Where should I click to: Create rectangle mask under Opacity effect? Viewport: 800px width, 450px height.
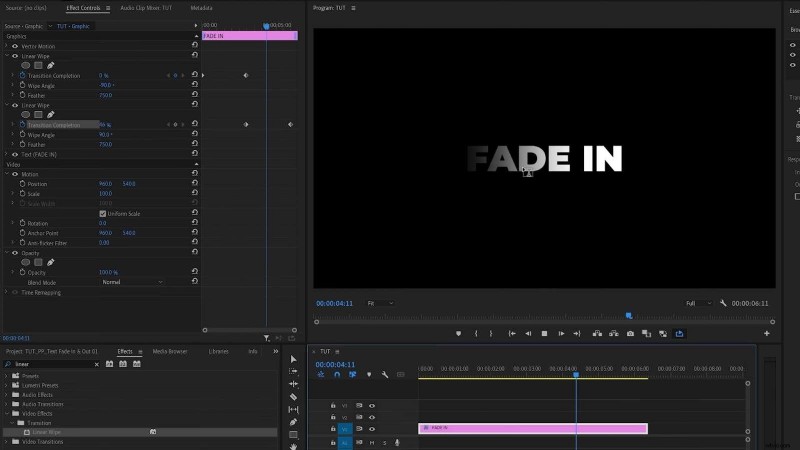point(38,262)
